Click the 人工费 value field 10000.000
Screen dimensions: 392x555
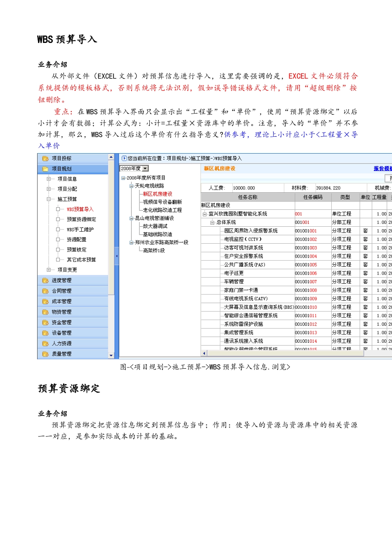pos(258,188)
